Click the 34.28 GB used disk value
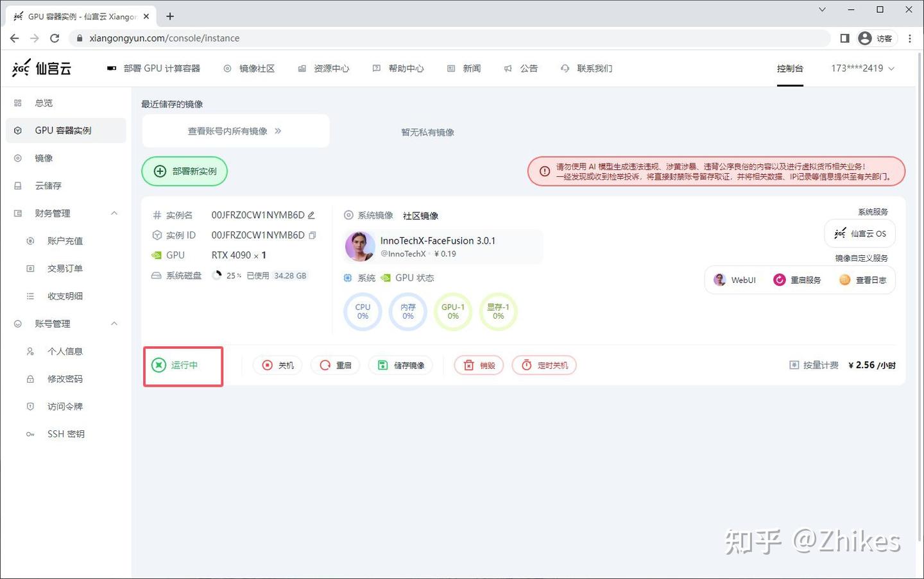The image size is (924, 579). [x=290, y=276]
